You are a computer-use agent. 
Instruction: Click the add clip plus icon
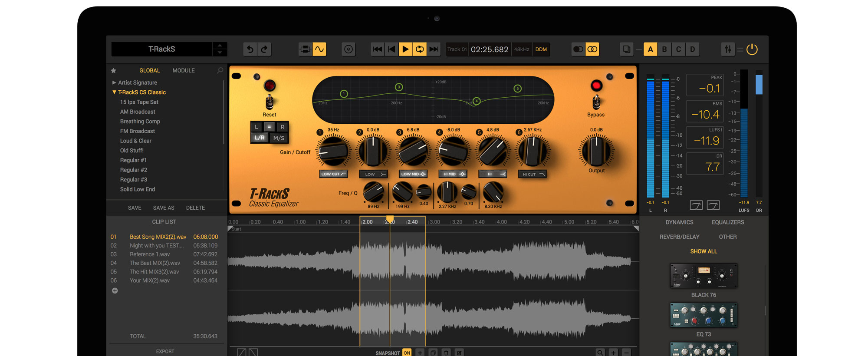pyautogui.click(x=115, y=291)
